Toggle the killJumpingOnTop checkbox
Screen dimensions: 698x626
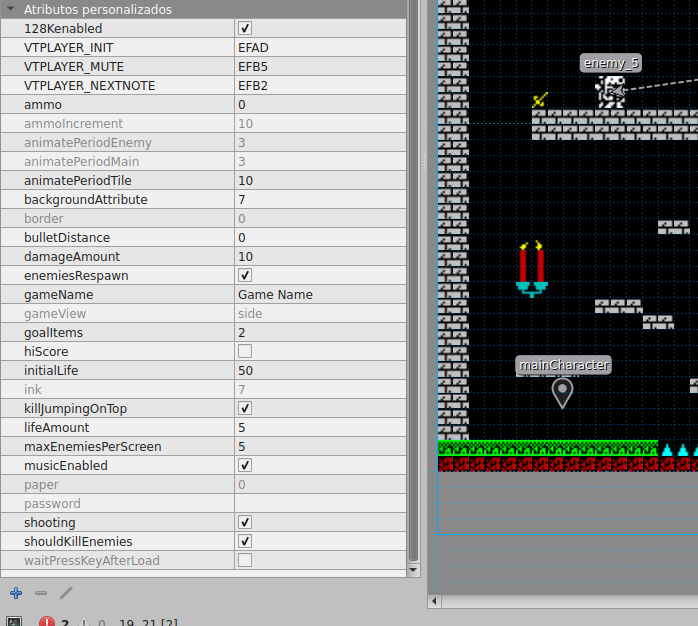click(245, 408)
